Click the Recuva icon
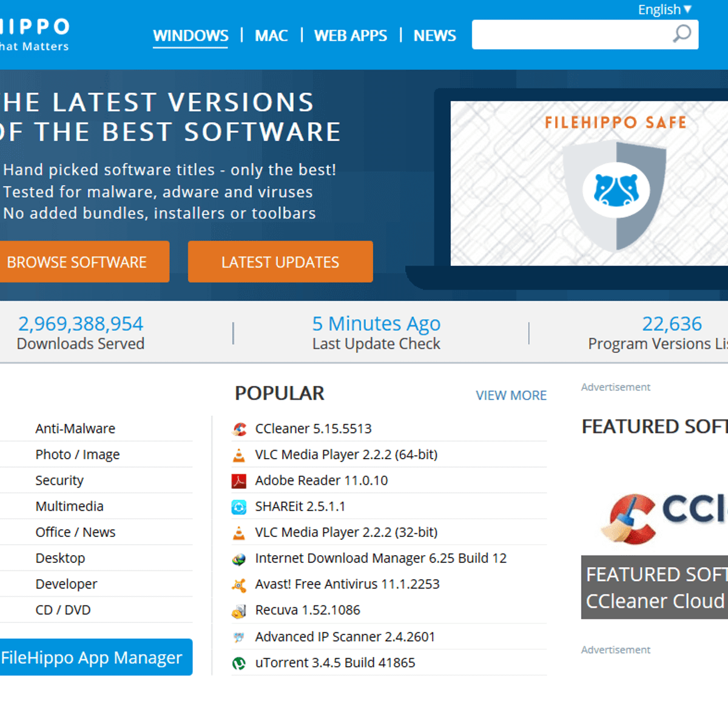The image size is (728, 728). 239,611
